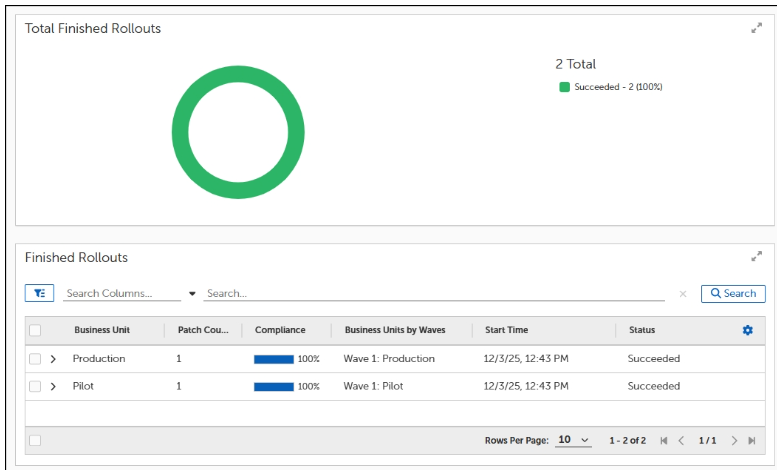This screenshot has width=777, height=470.
Task: Change Rows Per Page dropdown value
Action: [573, 440]
